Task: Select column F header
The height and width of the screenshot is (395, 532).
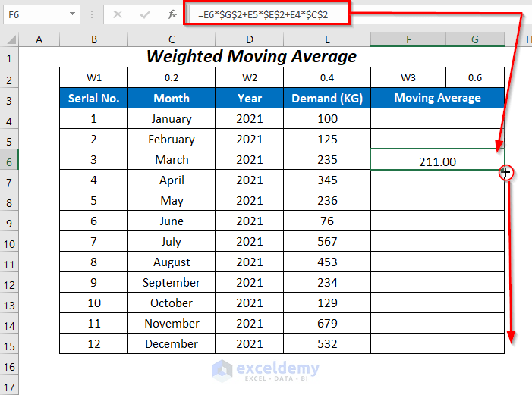Action: pos(408,39)
